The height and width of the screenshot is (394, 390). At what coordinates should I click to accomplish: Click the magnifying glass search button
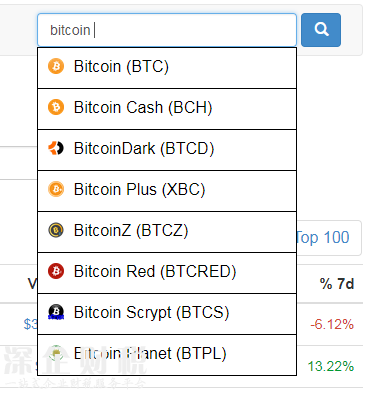(321, 30)
